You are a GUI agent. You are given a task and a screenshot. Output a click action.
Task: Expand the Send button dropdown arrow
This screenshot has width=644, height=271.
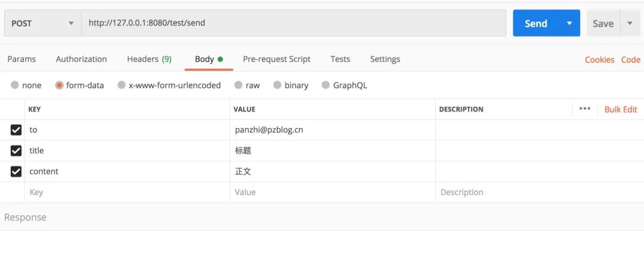[x=569, y=23]
